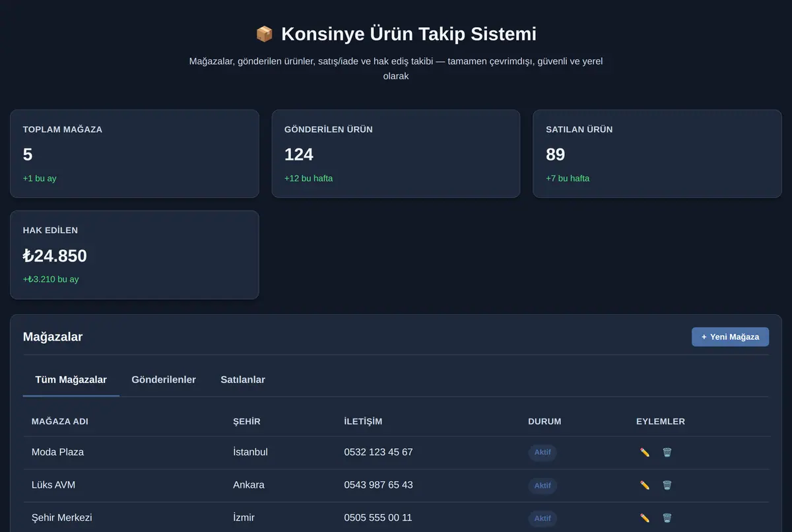Viewport: 792px width, 532px height.
Task: Open the Tüm Mağazalar tab
Action: 71,380
